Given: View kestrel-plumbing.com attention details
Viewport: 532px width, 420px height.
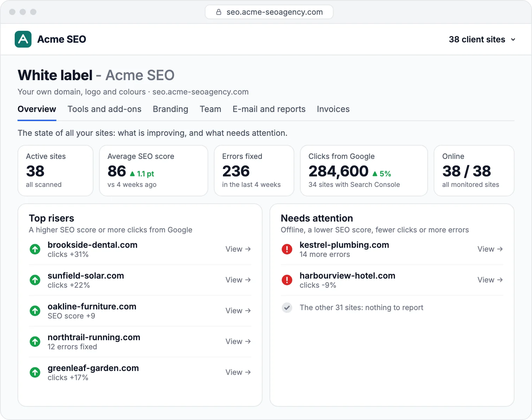Looking at the screenshot, I should pyautogui.click(x=490, y=249).
